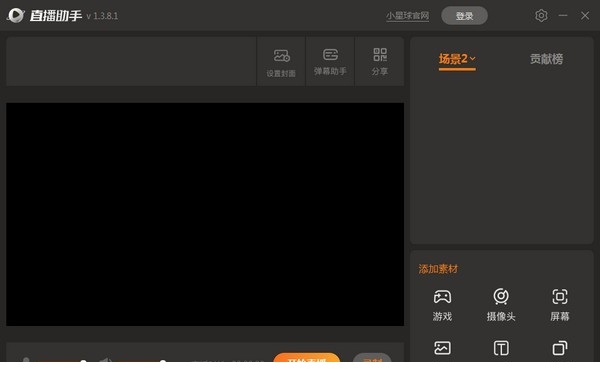This screenshot has width=600, height=376.
Task: Click the 添加素材 heading text
Action: [x=438, y=269]
